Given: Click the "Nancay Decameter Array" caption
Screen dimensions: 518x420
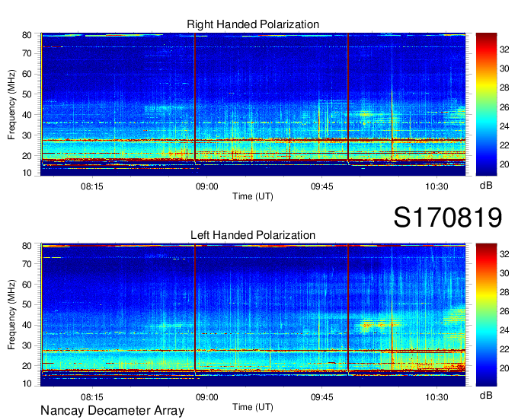Looking at the screenshot, I should point(112,411).
